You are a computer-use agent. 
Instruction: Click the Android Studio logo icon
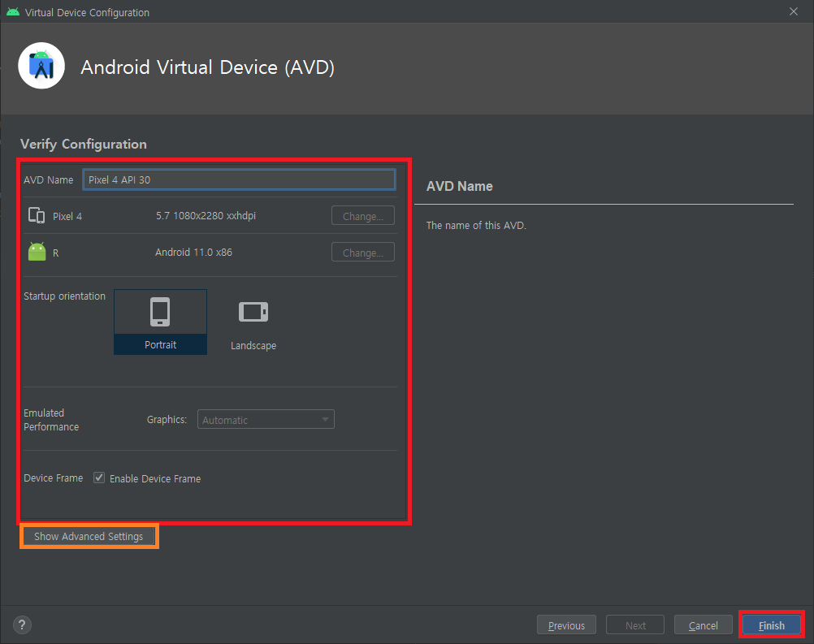[41, 66]
